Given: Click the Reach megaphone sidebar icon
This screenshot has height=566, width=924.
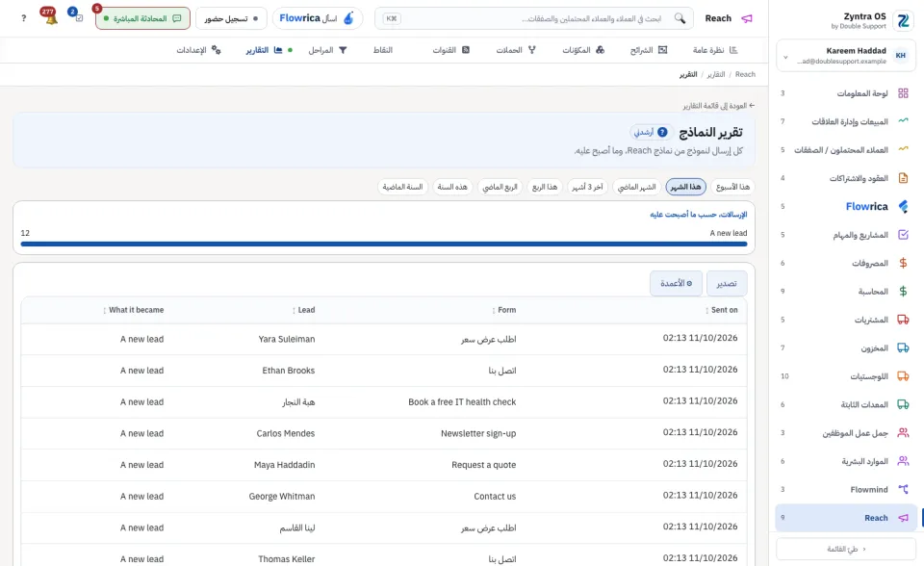Looking at the screenshot, I should 903,518.
